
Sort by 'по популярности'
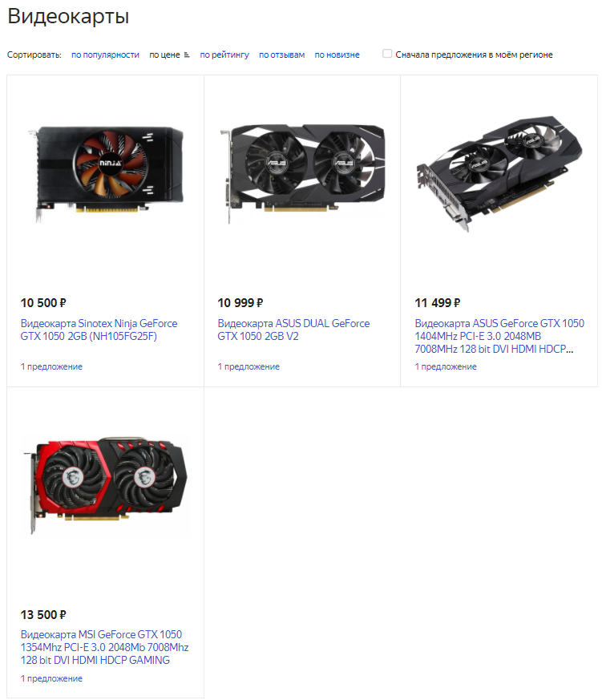pos(105,55)
